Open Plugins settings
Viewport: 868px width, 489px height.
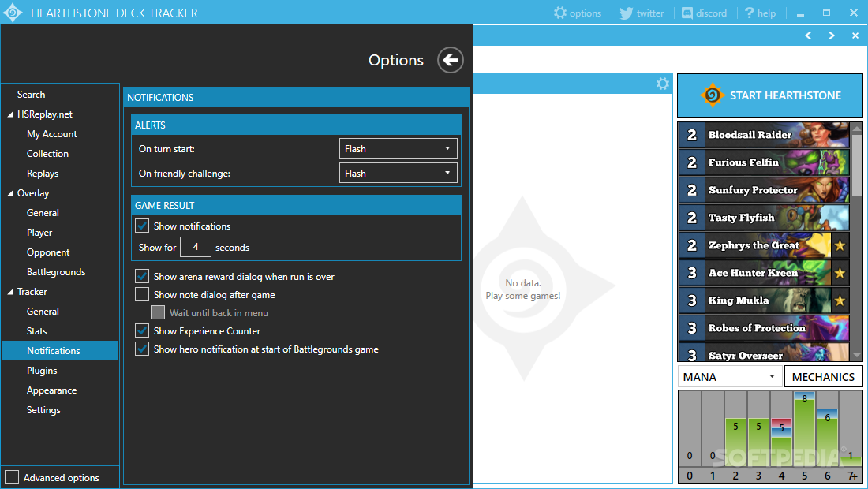42,371
